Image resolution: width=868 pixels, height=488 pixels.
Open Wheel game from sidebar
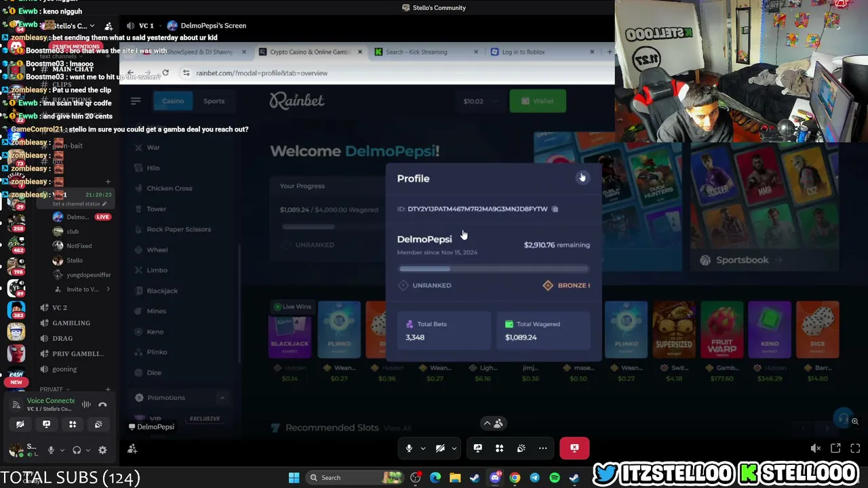[157, 249]
